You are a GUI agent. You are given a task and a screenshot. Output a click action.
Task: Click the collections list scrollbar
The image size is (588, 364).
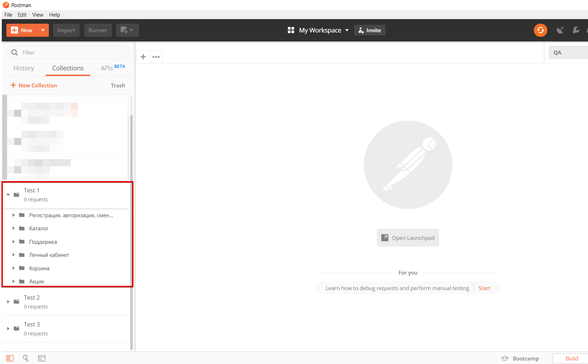tap(132, 232)
